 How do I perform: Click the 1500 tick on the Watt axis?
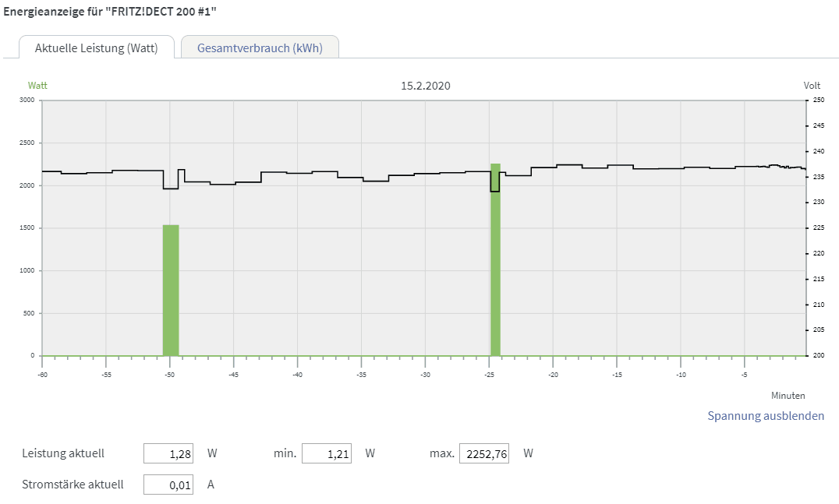point(27,228)
